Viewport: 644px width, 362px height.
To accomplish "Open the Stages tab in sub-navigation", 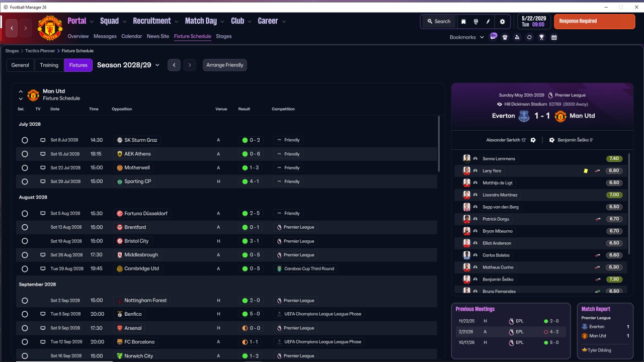I will click(224, 36).
